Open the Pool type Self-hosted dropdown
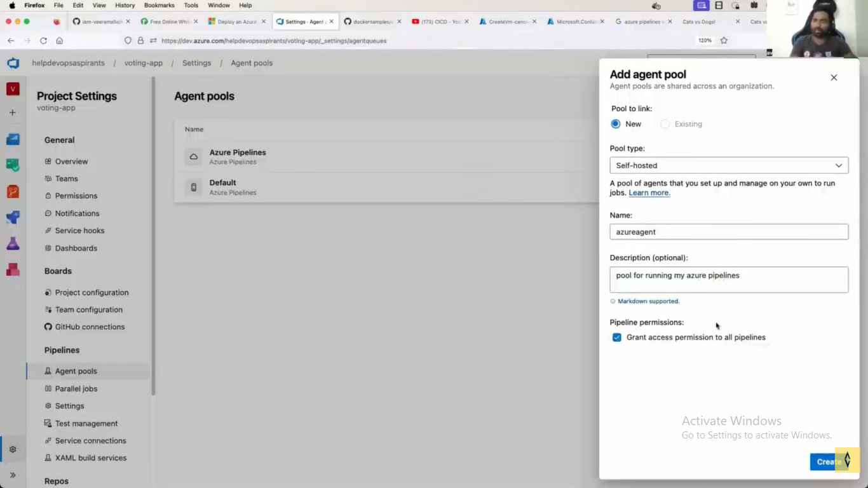The height and width of the screenshot is (488, 868). point(728,165)
